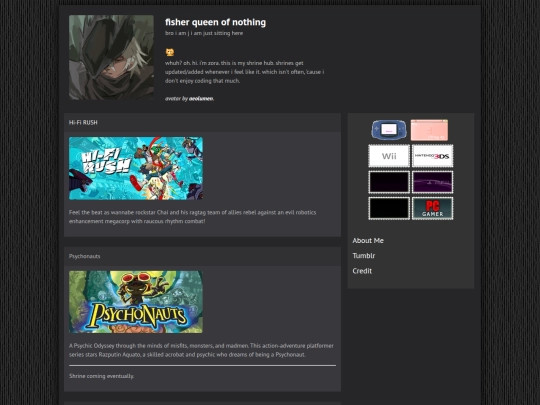Click the 'fisher queen of nothing' title
This screenshot has width=540, height=405.
coord(215,22)
